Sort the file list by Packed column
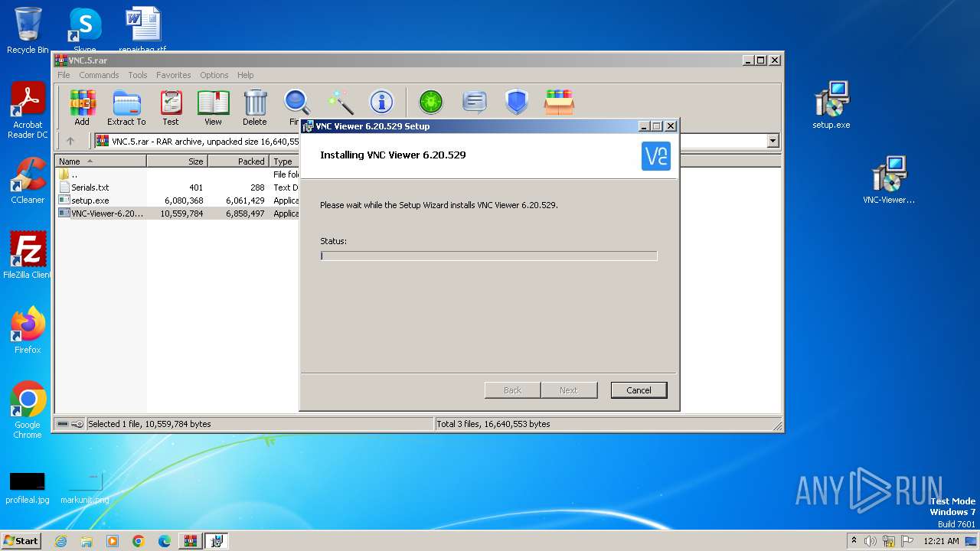Viewport: 980px width, 551px height. tap(238, 161)
